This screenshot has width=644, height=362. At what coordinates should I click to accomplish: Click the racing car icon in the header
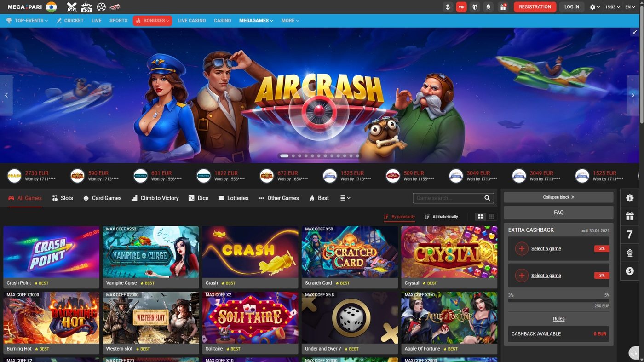115,7
